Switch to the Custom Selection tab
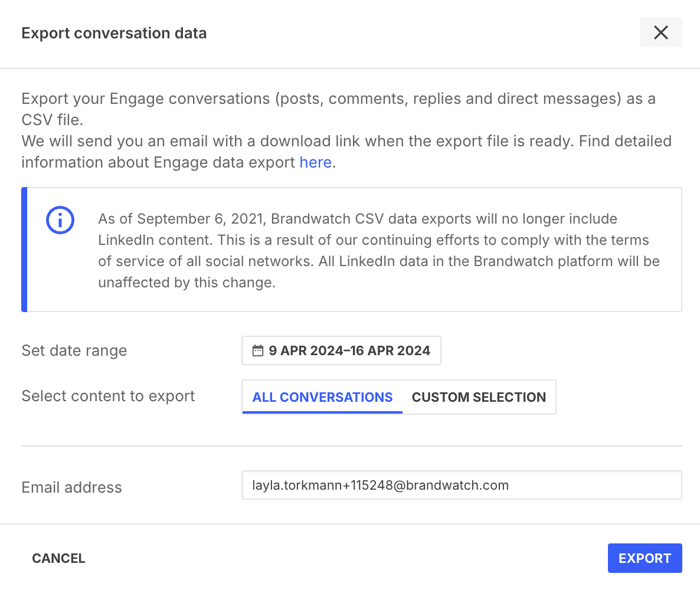This screenshot has height=590, width=700. (479, 396)
